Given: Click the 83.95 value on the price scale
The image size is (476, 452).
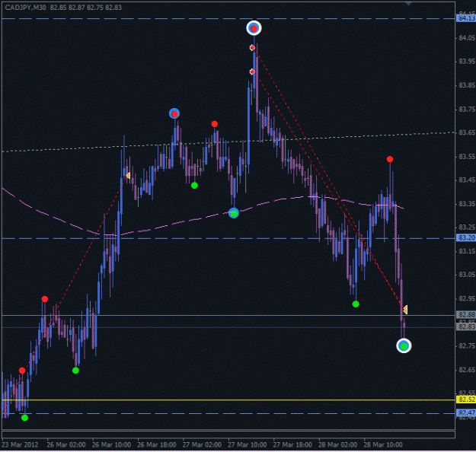Looking at the screenshot, I should 467,62.
